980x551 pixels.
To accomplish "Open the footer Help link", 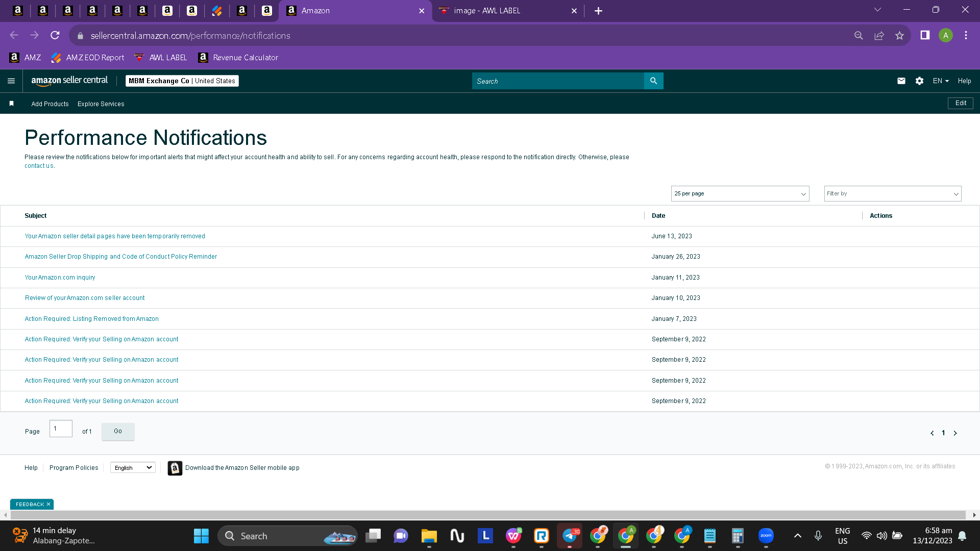I will (x=31, y=468).
